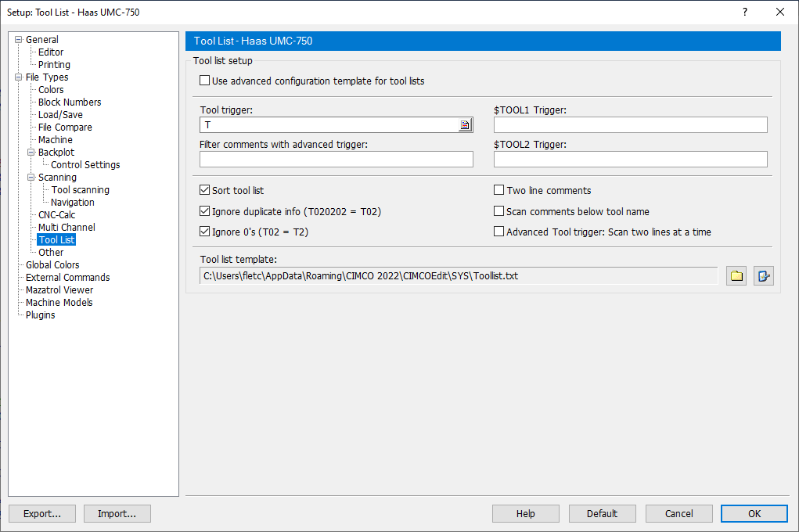Toggle Sort tool list checkbox
Screen dimensions: 799x532
coord(205,190)
